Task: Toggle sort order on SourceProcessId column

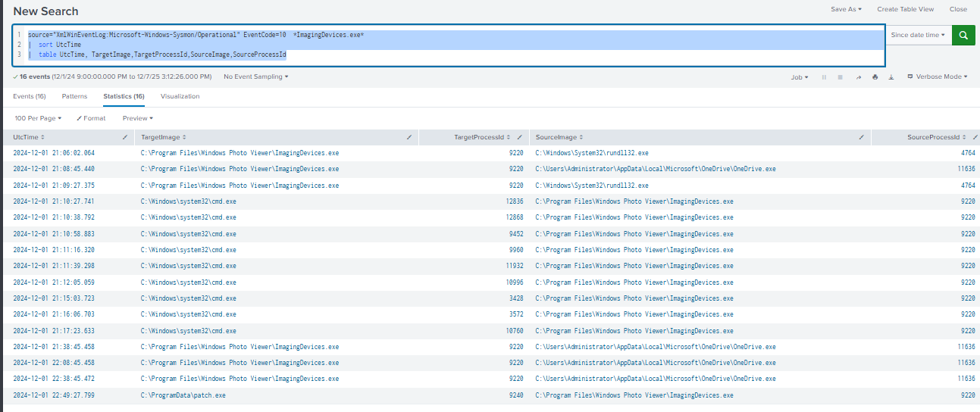Action: [x=934, y=137]
